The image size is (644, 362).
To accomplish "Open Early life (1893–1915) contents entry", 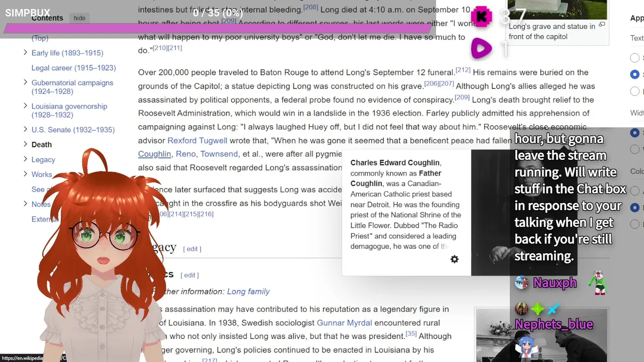I will click(x=67, y=53).
